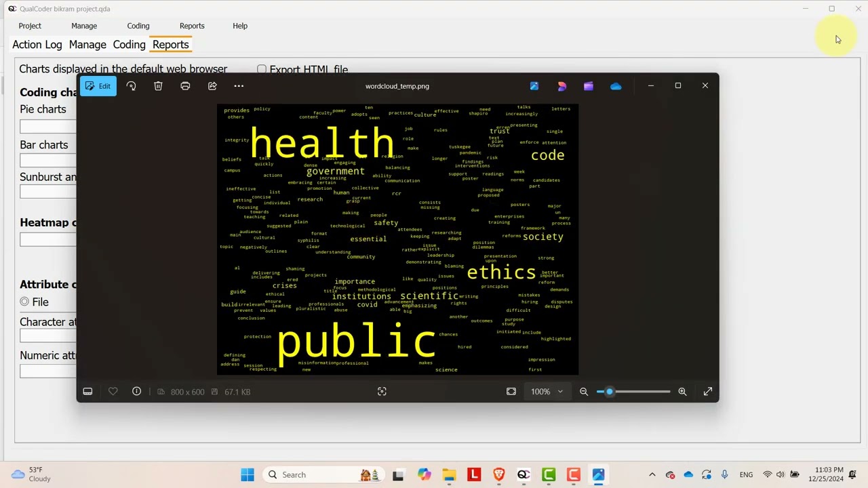Delete the image with the trash icon
Image resolution: width=868 pixels, height=488 pixels.
(x=158, y=86)
